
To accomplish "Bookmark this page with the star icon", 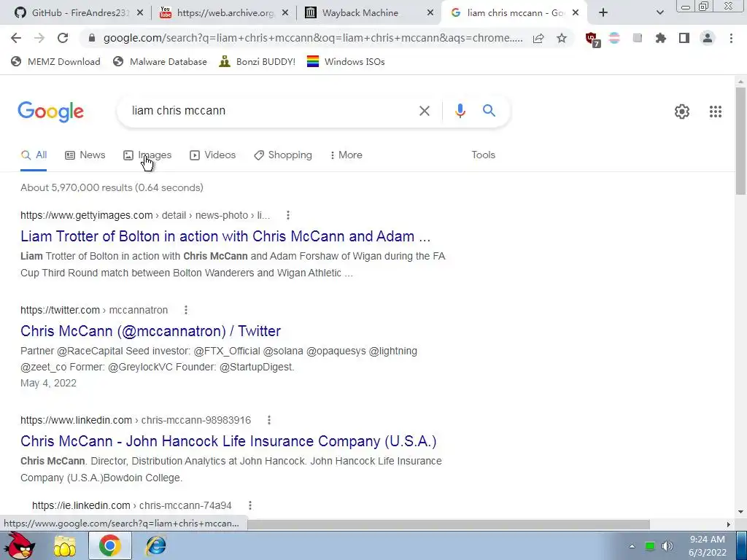I will click(562, 38).
